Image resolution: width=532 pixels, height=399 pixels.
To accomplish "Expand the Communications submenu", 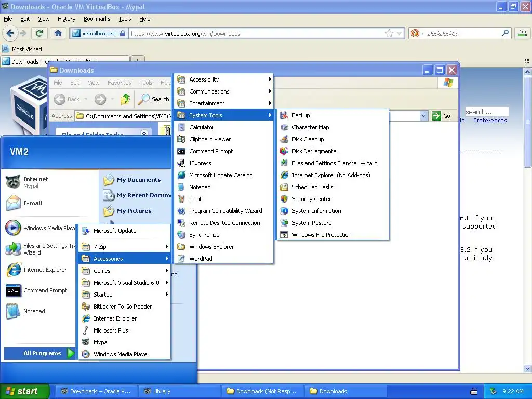I will [224, 91].
